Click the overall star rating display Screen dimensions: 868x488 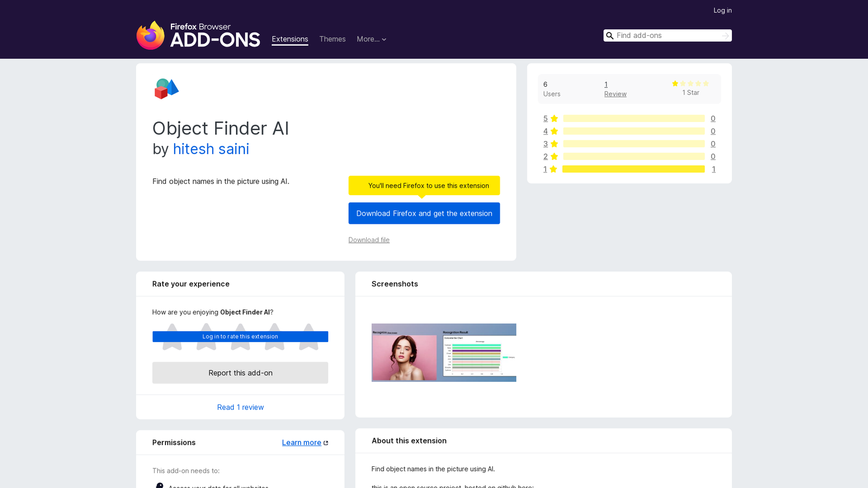(691, 84)
